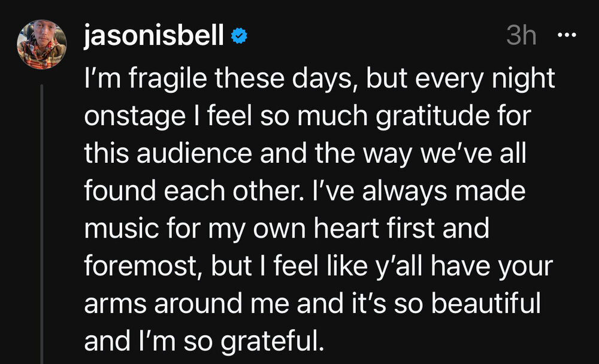Open the three-dot more options menu
This screenshot has width=599, height=364.
(565, 35)
